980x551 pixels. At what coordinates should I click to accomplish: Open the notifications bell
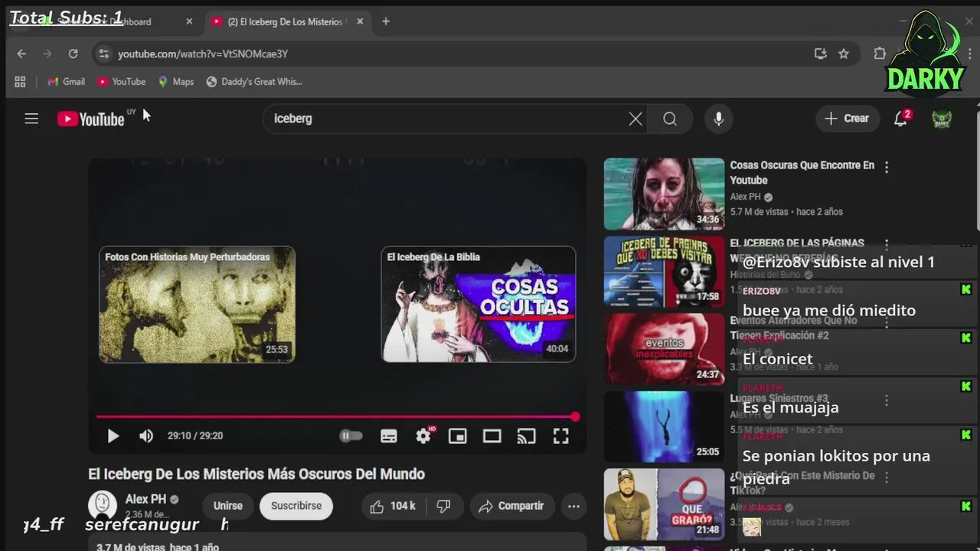tap(901, 119)
